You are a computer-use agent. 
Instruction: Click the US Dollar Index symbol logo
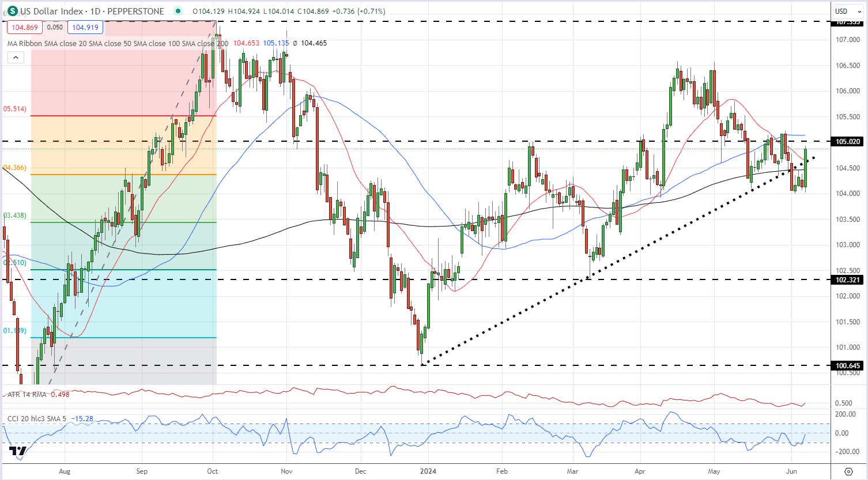(12, 11)
